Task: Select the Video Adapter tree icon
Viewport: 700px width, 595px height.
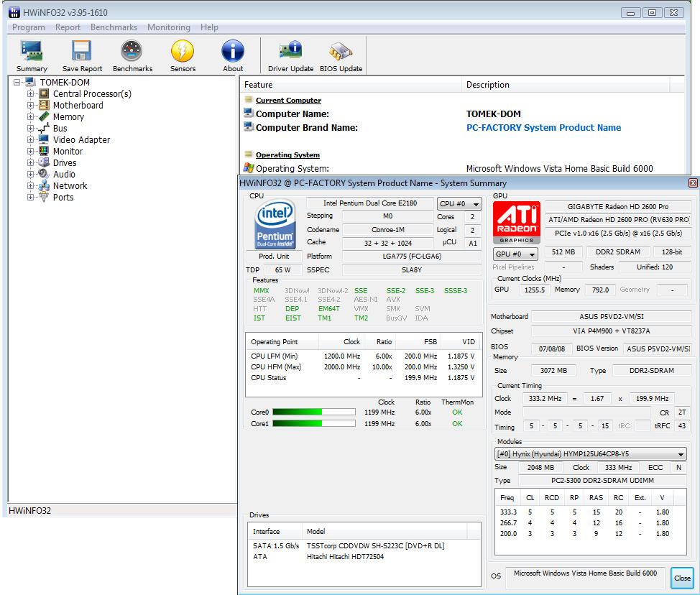Action: pyautogui.click(x=44, y=139)
